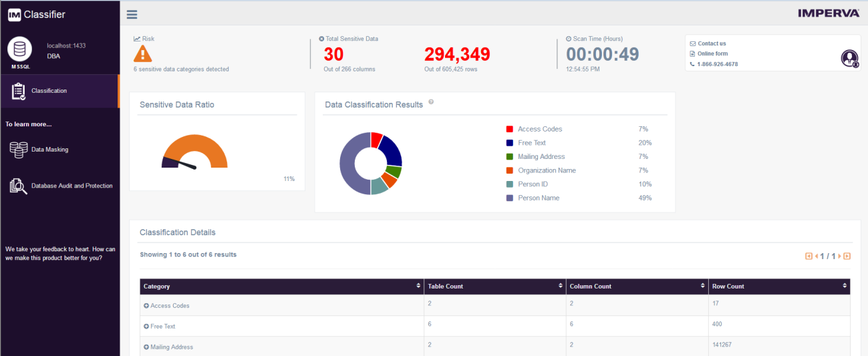The width and height of the screenshot is (868, 356).
Task: Click the red Access Codes legend swatch
Action: coord(509,129)
